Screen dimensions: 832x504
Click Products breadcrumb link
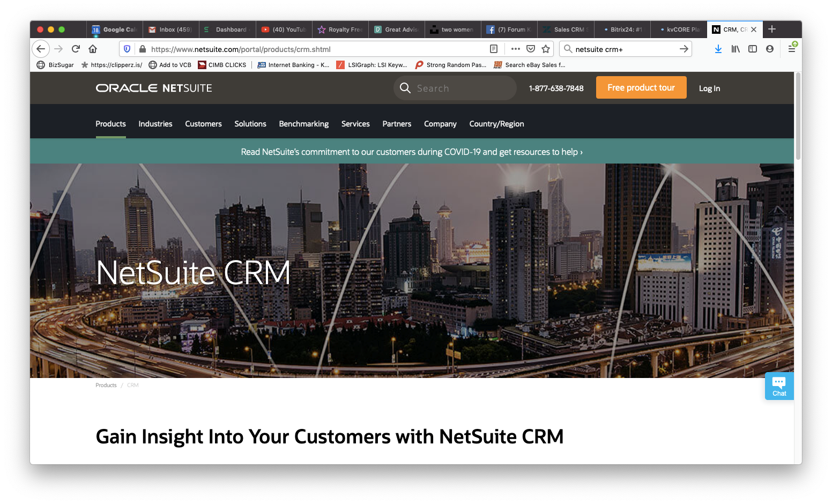pyautogui.click(x=106, y=386)
